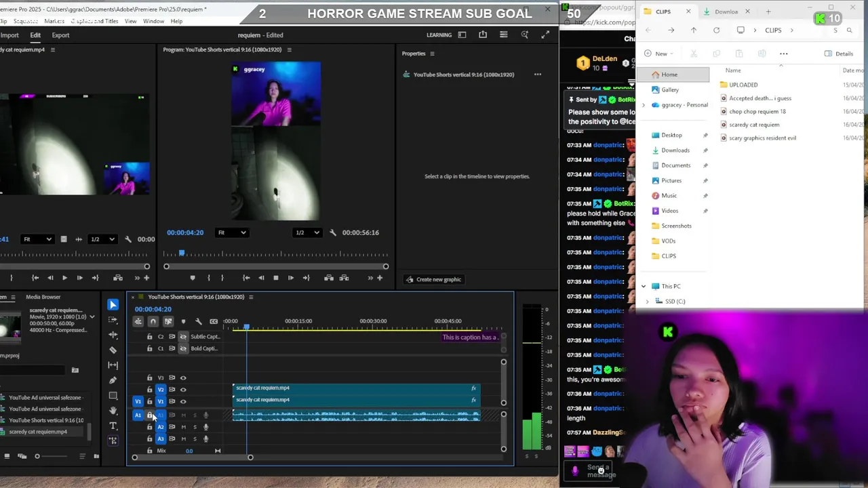This screenshot has width=868, height=488.
Task: Toggle visibility of Bold Caption track
Action: pyautogui.click(x=183, y=348)
